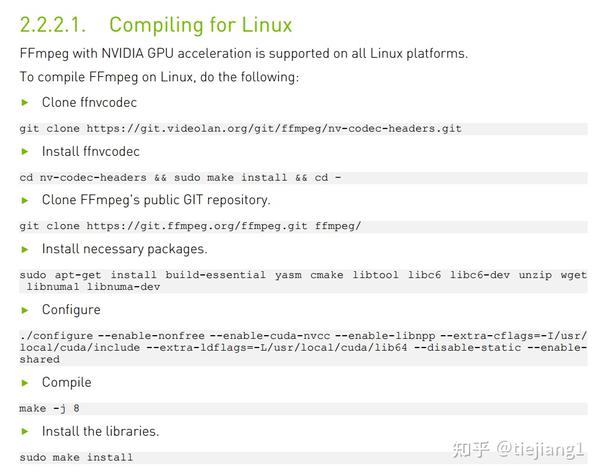Click the 'Configure' step label
Viewport: 600px width, 476px height.
(71, 310)
